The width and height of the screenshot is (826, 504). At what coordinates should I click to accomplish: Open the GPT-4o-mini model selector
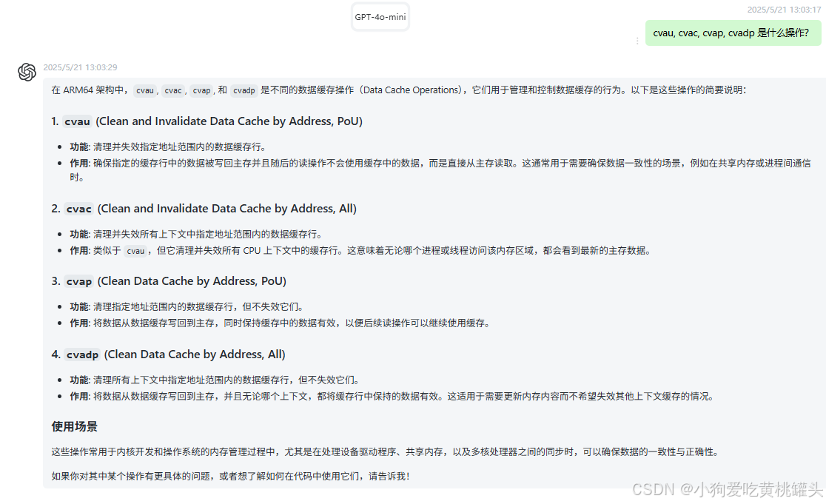[380, 16]
